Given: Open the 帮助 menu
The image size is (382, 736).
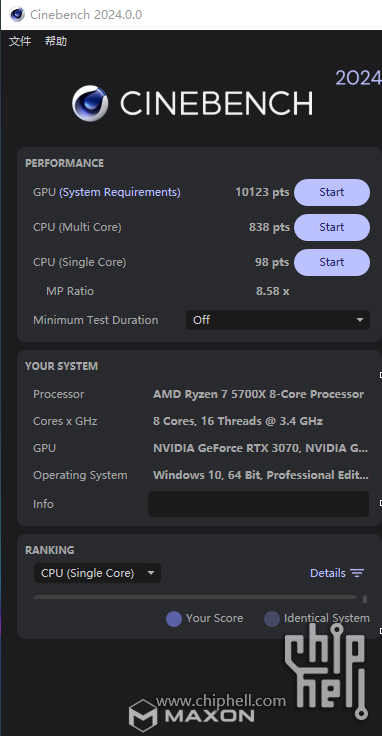Looking at the screenshot, I should click(x=56, y=41).
